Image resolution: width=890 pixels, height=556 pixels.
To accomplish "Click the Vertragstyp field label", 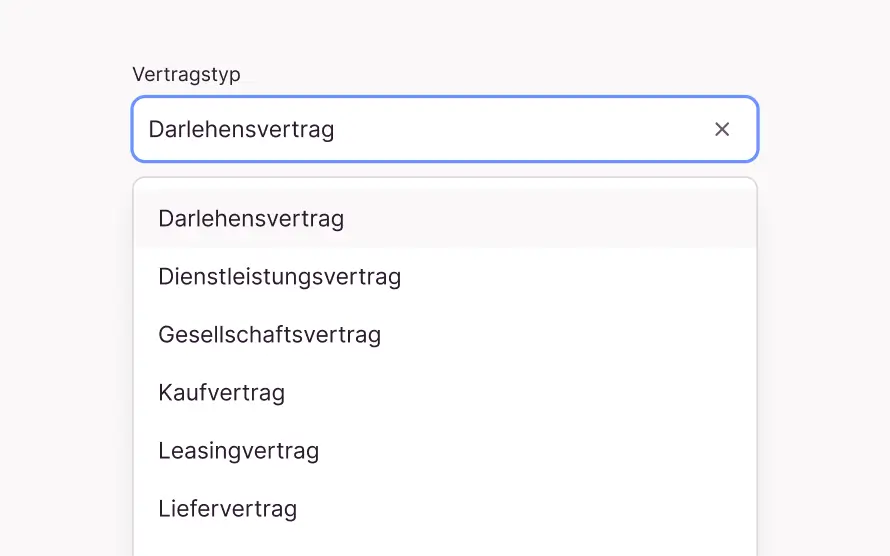I will coord(187,75).
